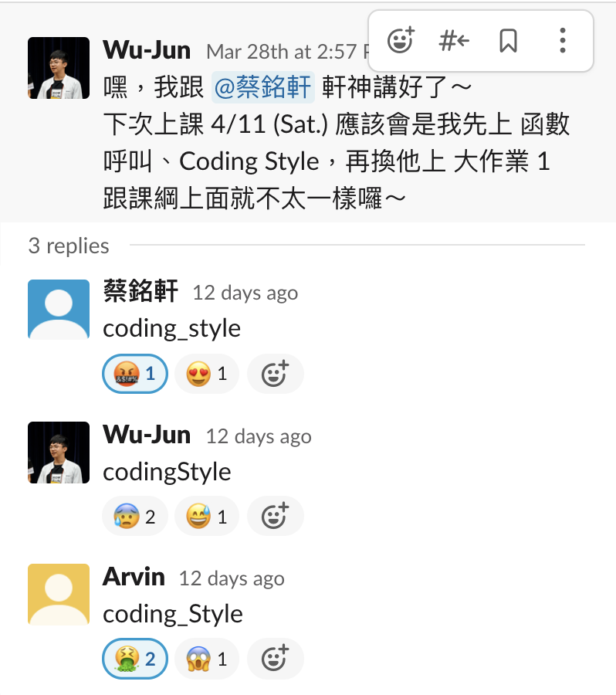616x695 pixels.
Task: Click the Mar 28th message timestamp
Action: (x=287, y=52)
